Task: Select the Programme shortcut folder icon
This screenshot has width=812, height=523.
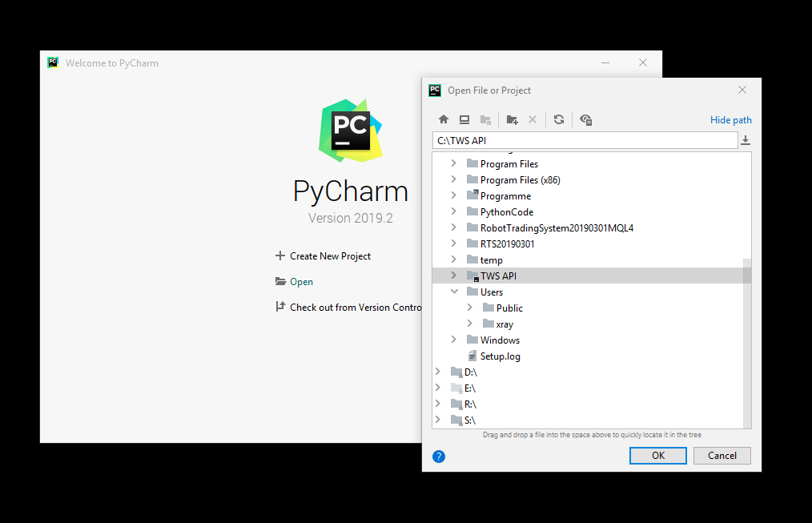Action: pos(472,195)
